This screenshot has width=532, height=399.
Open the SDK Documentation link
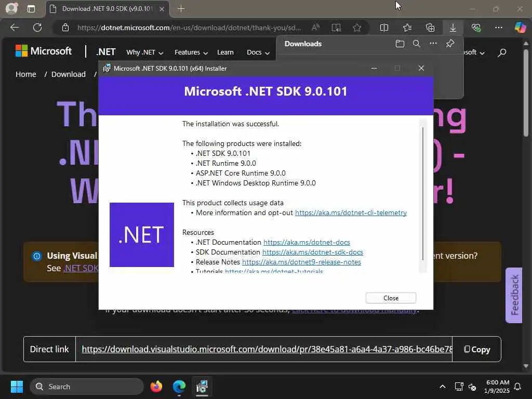point(312,252)
